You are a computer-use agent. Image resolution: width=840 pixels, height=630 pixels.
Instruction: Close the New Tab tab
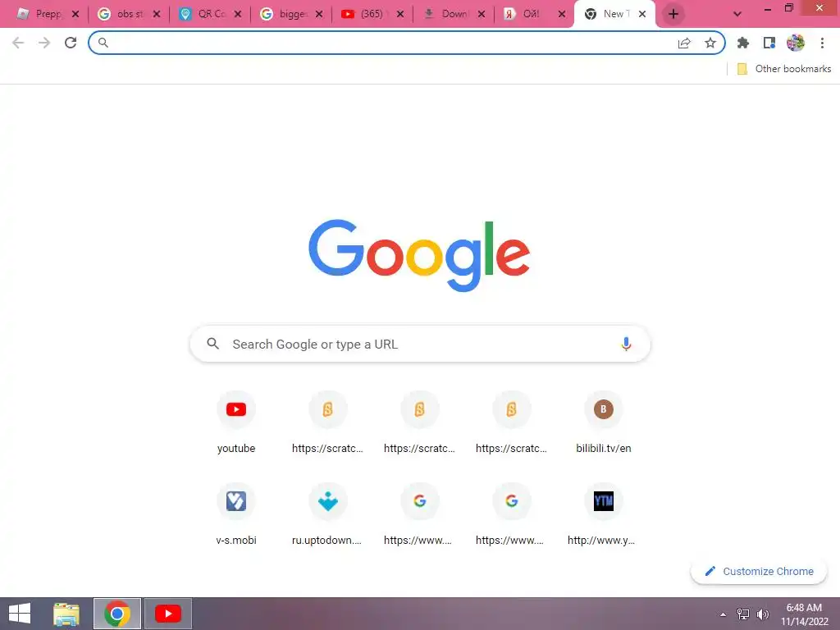pos(642,14)
